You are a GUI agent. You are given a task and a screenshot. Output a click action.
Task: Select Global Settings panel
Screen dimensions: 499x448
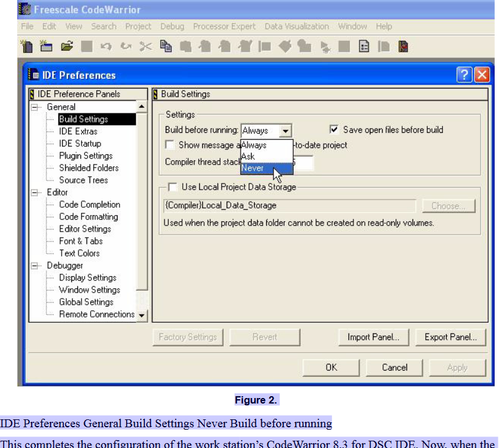tap(86, 302)
